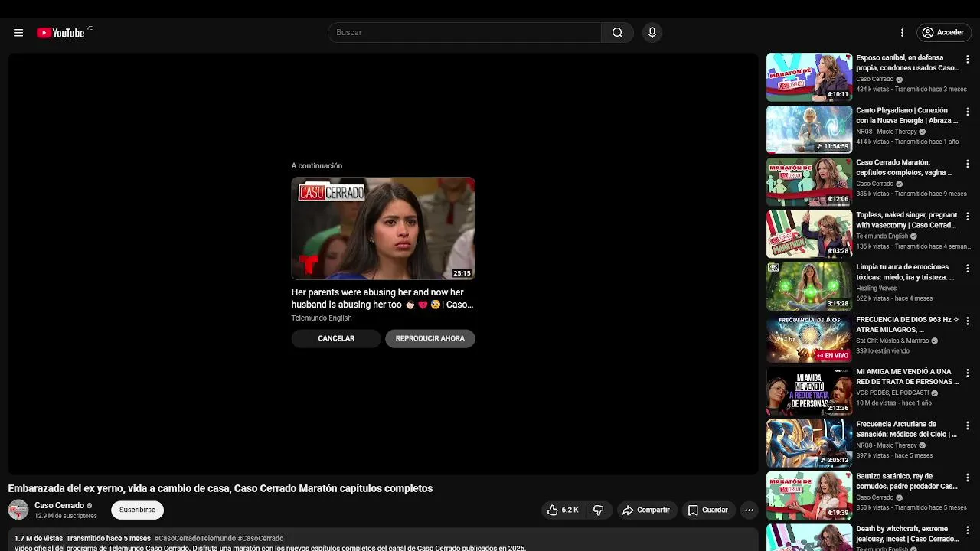Open options for 'Death by witchcraft' video
Screen dimensions: 980x551
[x=967, y=530]
